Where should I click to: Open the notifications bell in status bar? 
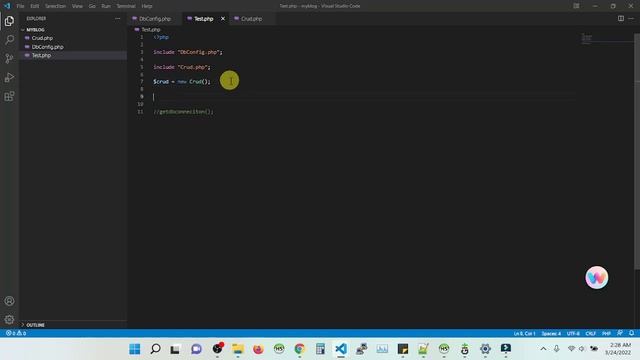pos(631,333)
